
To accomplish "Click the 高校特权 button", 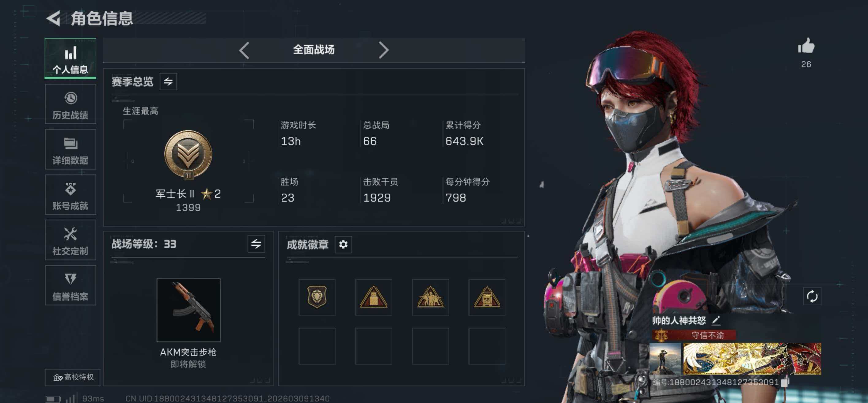I will pos(73,377).
